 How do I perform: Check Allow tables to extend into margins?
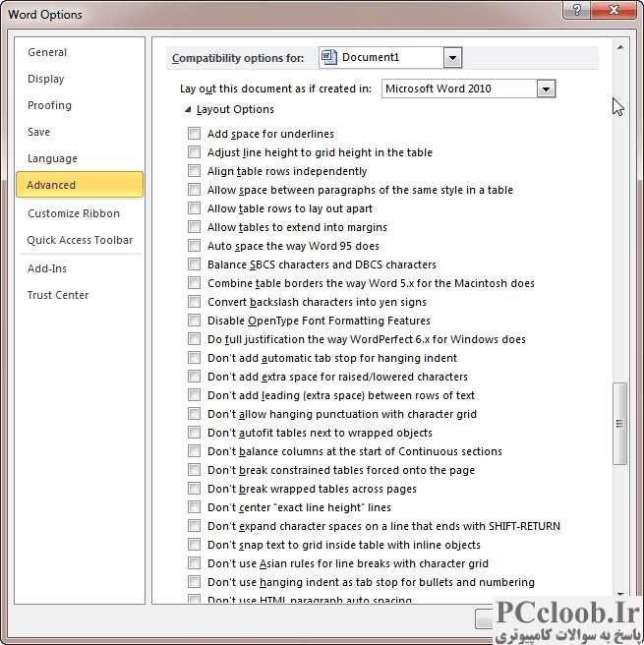(194, 227)
